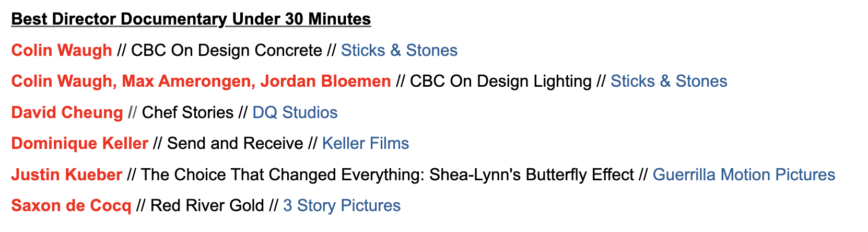868x232 pixels.
Task: Click the Chef Stories title text
Action: [188, 112]
